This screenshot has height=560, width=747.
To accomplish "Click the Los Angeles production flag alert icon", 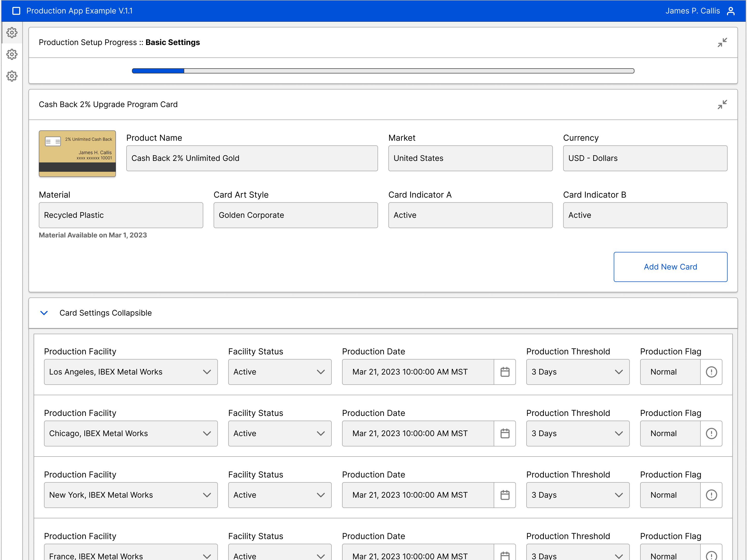I will click(711, 372).
